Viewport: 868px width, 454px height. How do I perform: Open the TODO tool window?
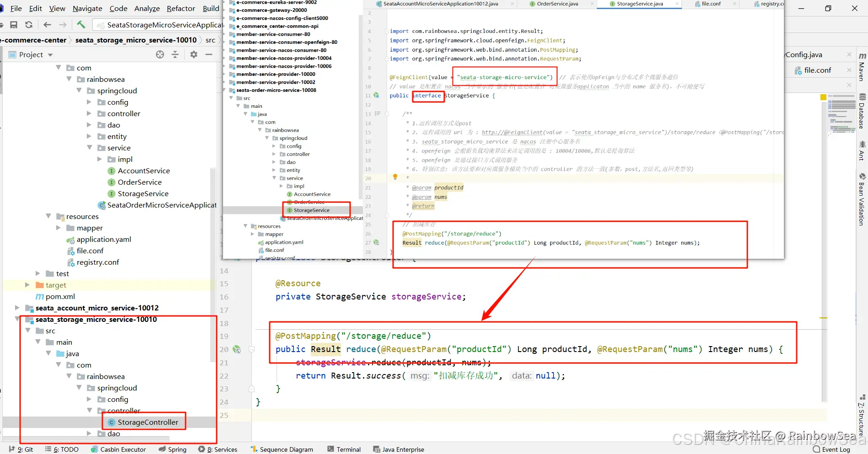(x=62, y=449)
